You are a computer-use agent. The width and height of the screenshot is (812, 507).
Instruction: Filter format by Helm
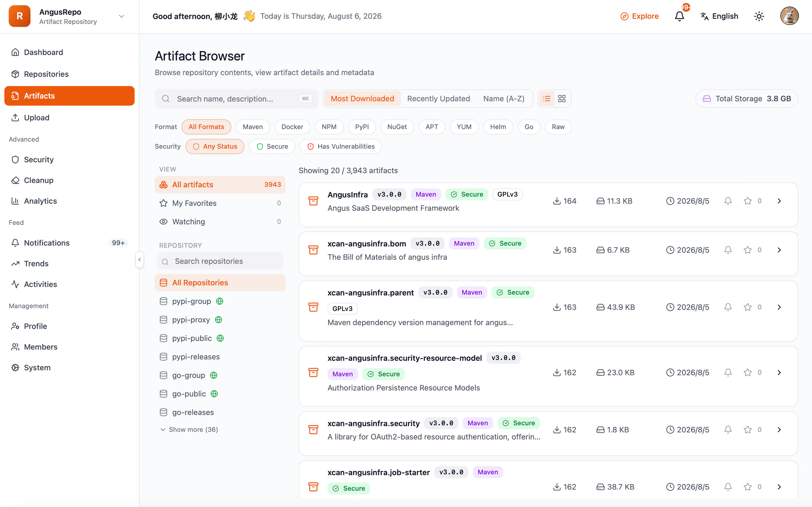(x=498, y=127)
